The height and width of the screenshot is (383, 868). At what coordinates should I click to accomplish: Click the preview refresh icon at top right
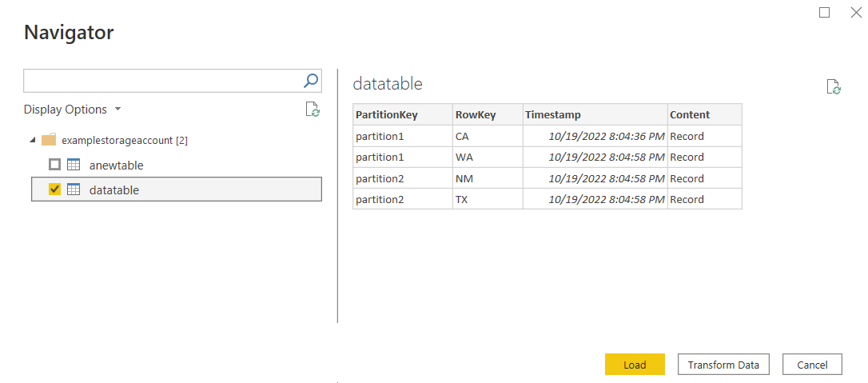(x=834, y=87)
